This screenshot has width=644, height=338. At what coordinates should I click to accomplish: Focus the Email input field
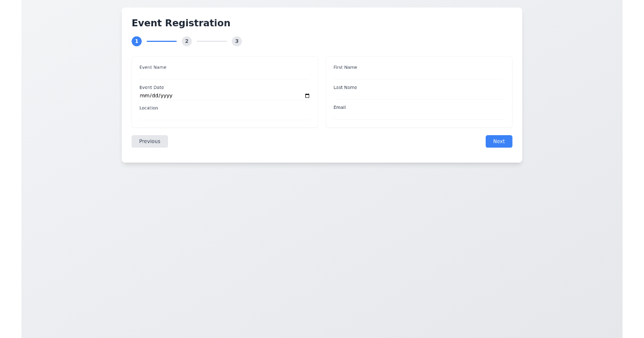coord(419,115)
